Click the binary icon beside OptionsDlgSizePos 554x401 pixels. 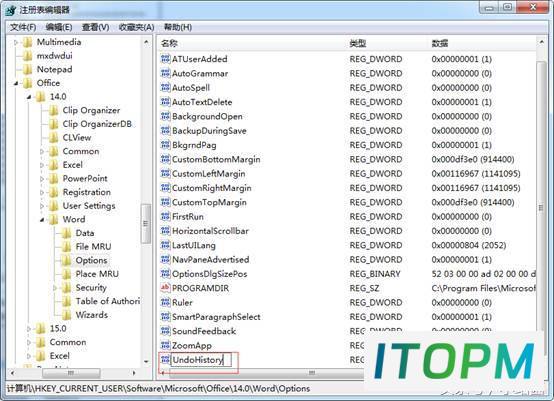click(x=165, y=273)
